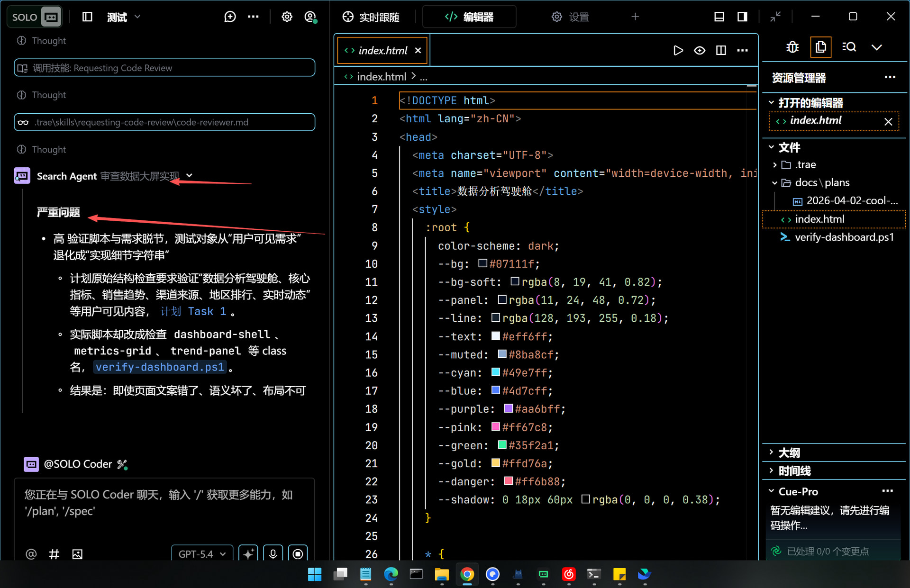This screenshot has height=588, width=910.
Task: Expand the 大纲 outline section
Action: click(x=789, y=452)
